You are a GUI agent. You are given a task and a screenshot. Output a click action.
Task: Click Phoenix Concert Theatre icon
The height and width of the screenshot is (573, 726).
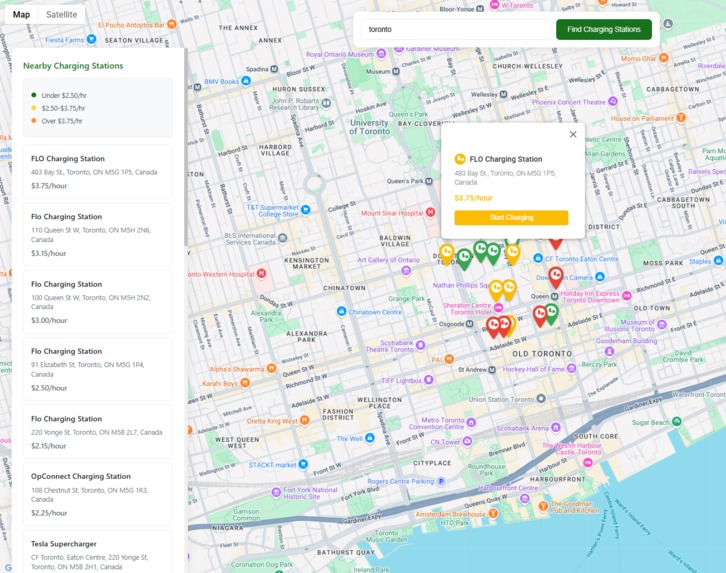613,101
